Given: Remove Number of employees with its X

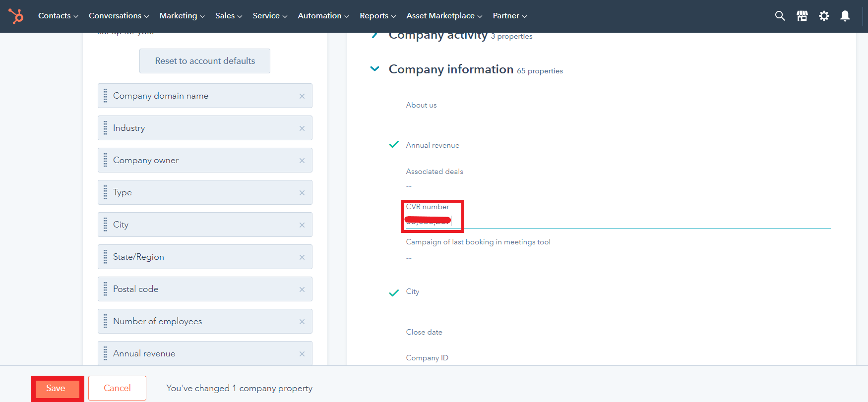Looking at the screenshot, I should click(302, 322).
